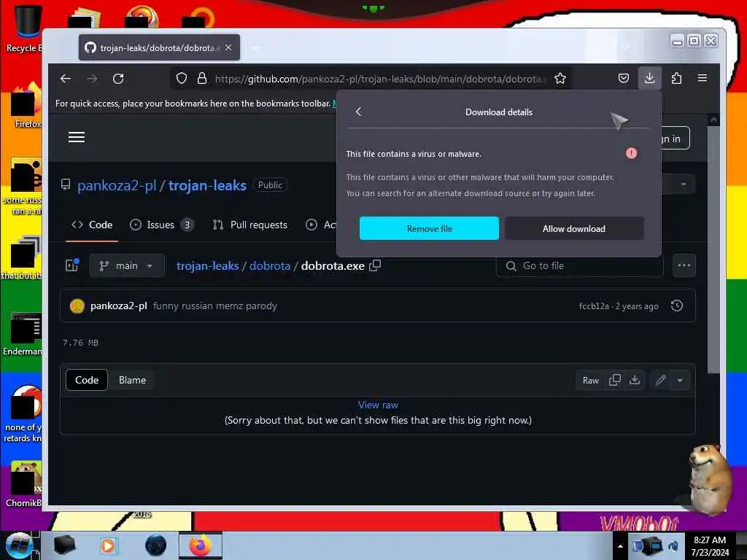Viewport: 747px width, 560px height.
Task: Click the 7.76 MB file size text
Action: click(80, 343)
